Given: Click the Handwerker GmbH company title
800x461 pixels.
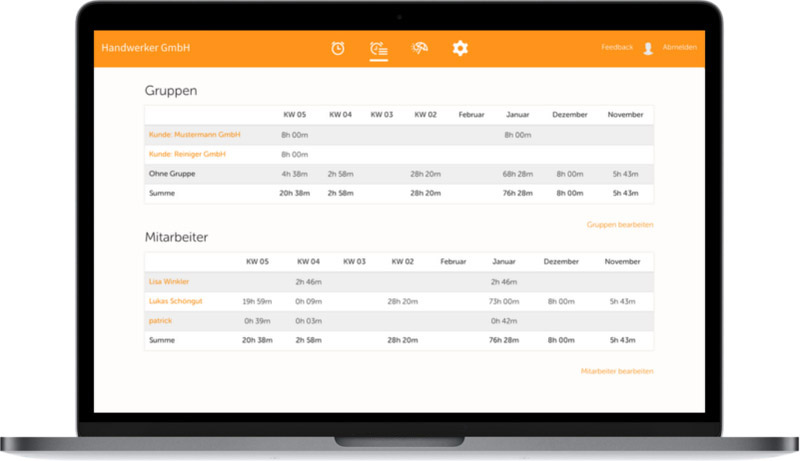Looking at the screenshot, I should tap(145, 47).
